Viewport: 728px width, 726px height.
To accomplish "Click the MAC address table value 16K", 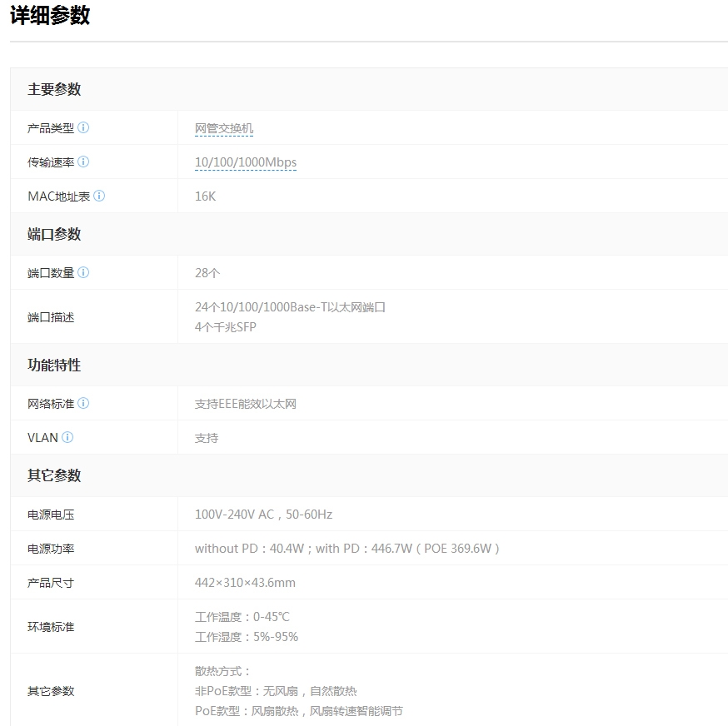I will pyautogui.click(x=205, y=196).
